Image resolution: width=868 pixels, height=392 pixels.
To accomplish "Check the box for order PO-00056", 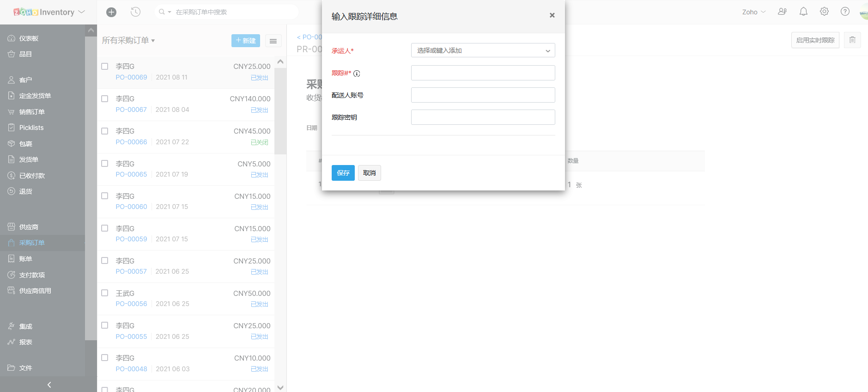I will pyautogui.click(x=105, y=293).
